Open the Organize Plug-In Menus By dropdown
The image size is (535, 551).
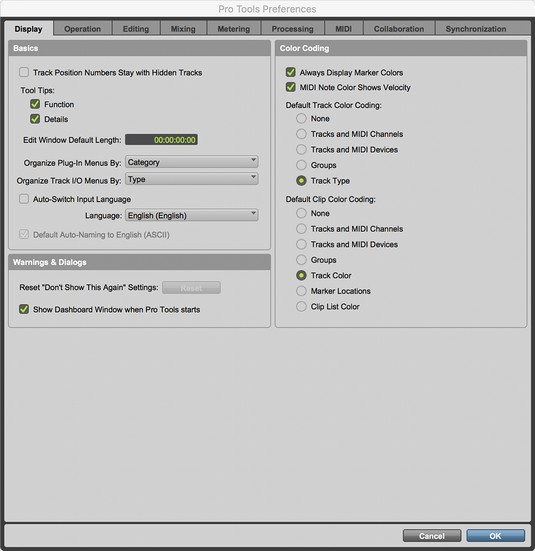pyautogui.click(x=192, y=162)
